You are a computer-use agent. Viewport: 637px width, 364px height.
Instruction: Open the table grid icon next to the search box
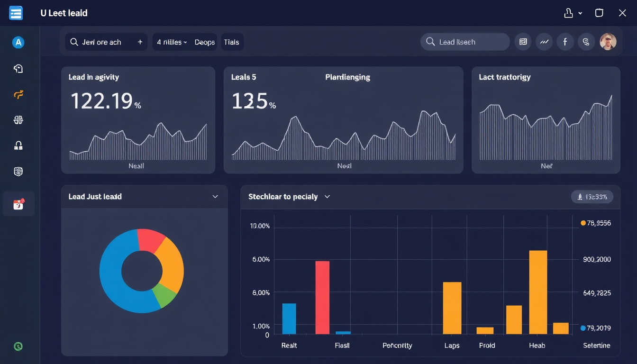(523, 42)
